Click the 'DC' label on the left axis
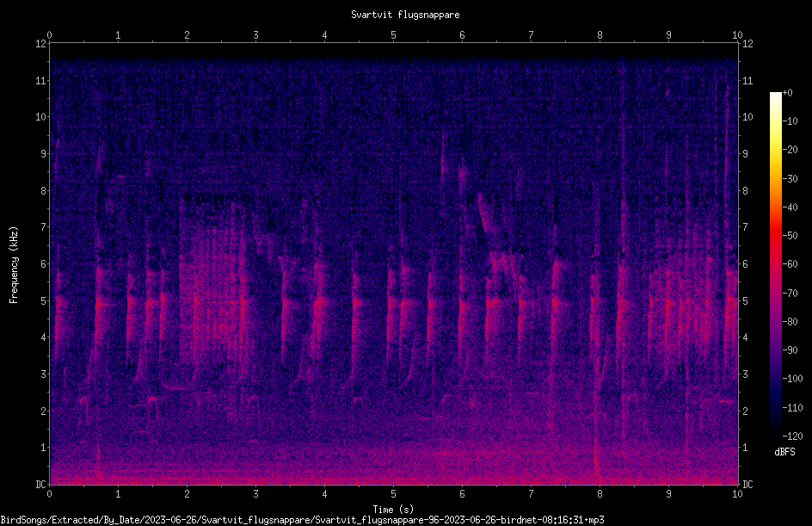Viewport: 812px width, 526px height. (x=41, y=485)
